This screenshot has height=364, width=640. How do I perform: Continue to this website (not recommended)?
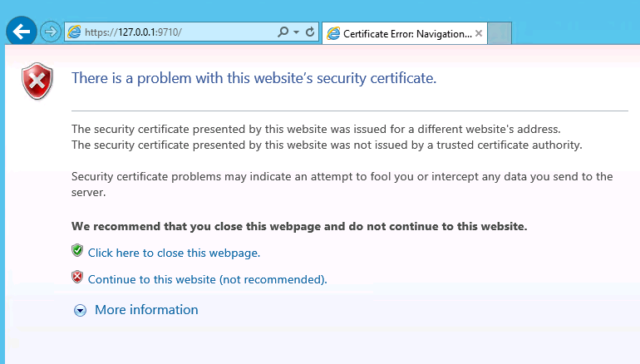coord(207,279)
